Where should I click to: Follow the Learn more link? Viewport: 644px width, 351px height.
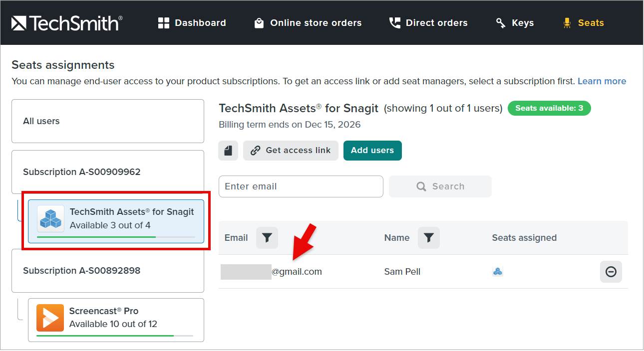coord(602,81)
